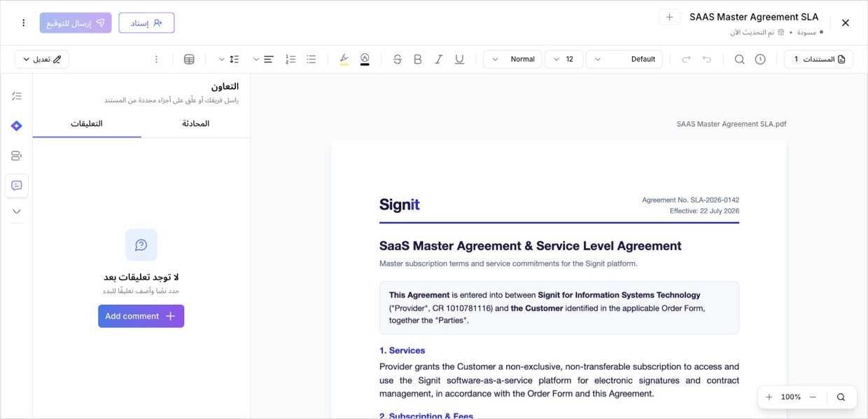Click the إسناد assign button
The height and width of the screenshot is (419, 868).
pos(146,23)
